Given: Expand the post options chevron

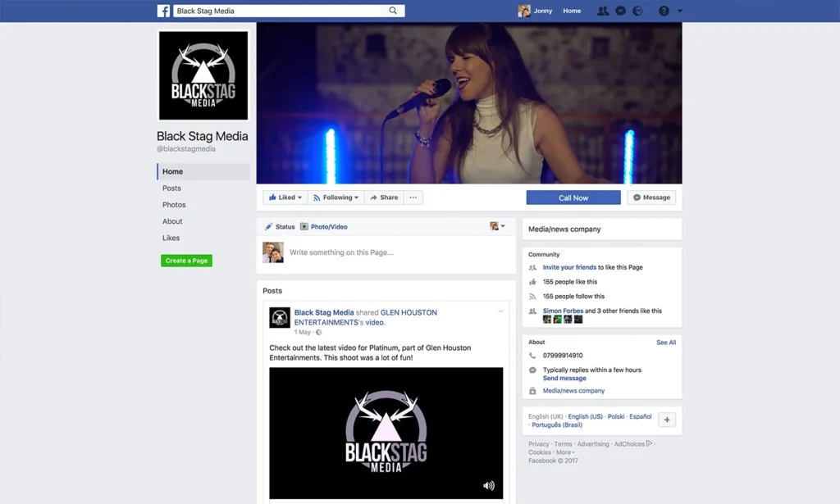Looking at the screenshot, I should pyautogui.click(x=500, y=311).
